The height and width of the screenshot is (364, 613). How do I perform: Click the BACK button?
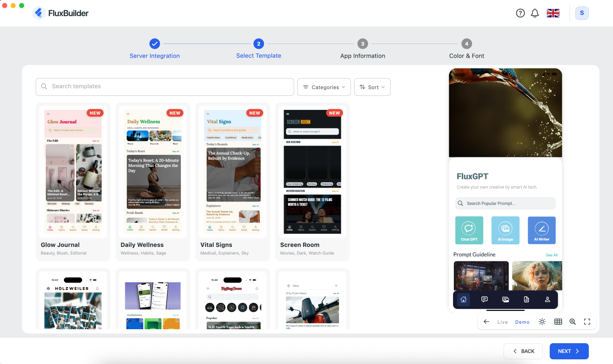523,351
